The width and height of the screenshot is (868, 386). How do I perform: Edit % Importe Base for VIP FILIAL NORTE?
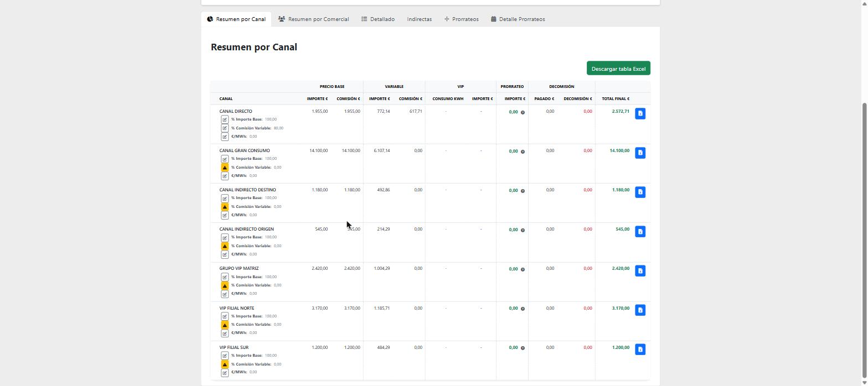[x=225, y=316]
